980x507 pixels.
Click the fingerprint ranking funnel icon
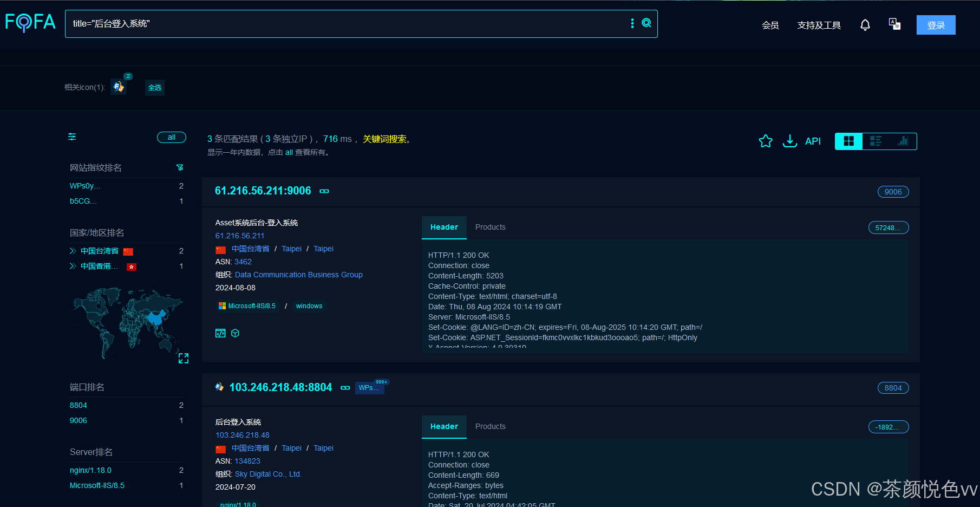[180, 167]
